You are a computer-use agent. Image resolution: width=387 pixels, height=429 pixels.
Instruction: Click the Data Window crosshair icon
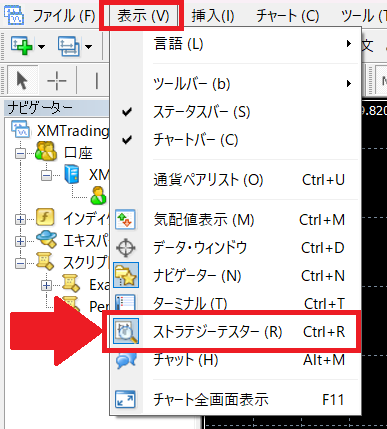pos(126,248)
